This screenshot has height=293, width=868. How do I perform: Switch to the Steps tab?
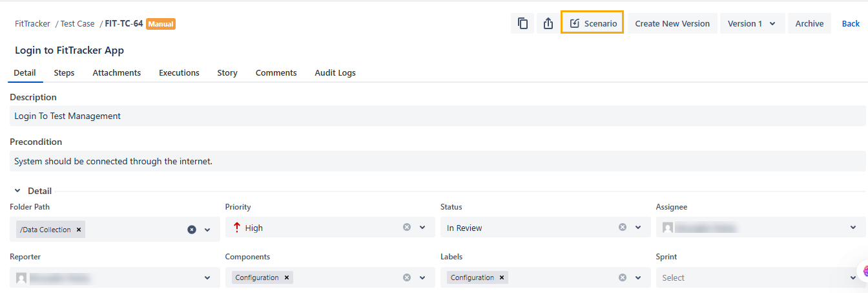point(64,72)
